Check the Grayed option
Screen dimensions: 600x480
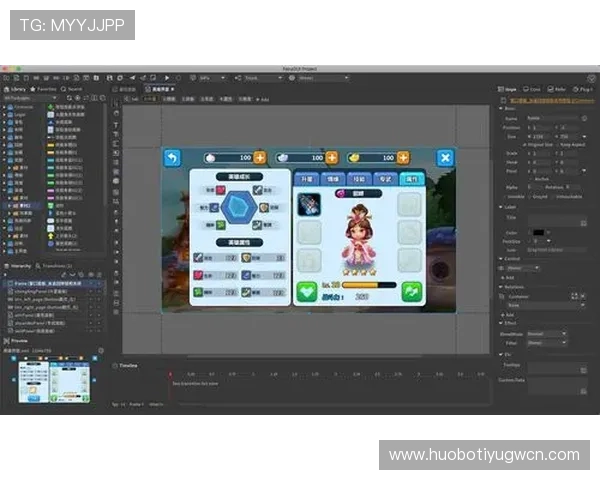pos(530,196)
